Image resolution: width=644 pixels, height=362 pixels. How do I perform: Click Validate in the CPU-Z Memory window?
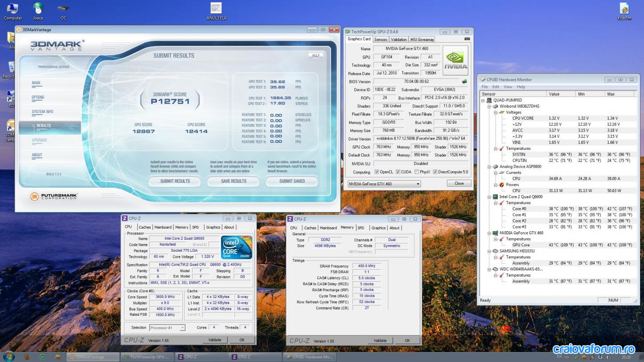point(380,341)
